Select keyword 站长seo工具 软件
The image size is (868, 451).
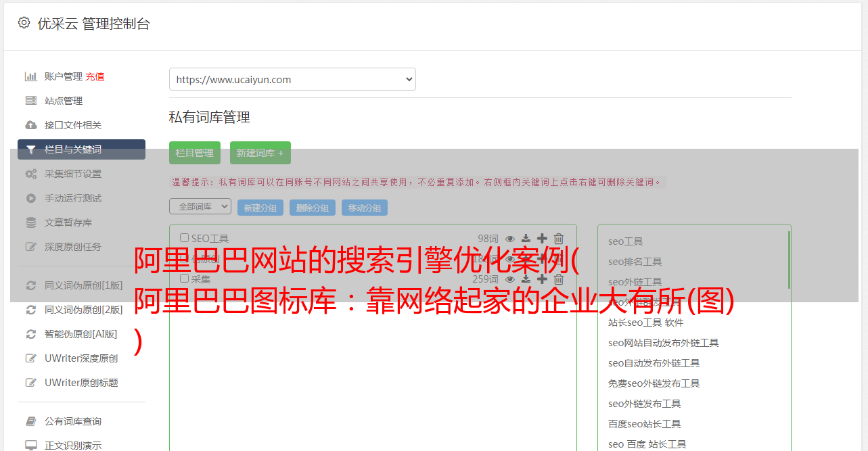coord(646,323)
